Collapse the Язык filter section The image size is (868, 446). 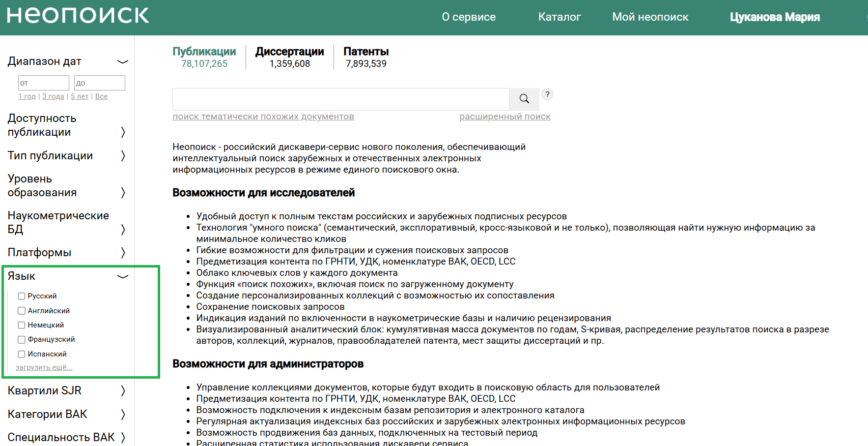[x=122, y=276]
